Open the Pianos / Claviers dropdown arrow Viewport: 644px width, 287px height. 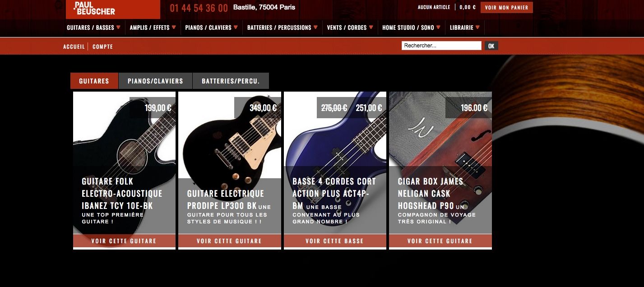tap(236, 27)
